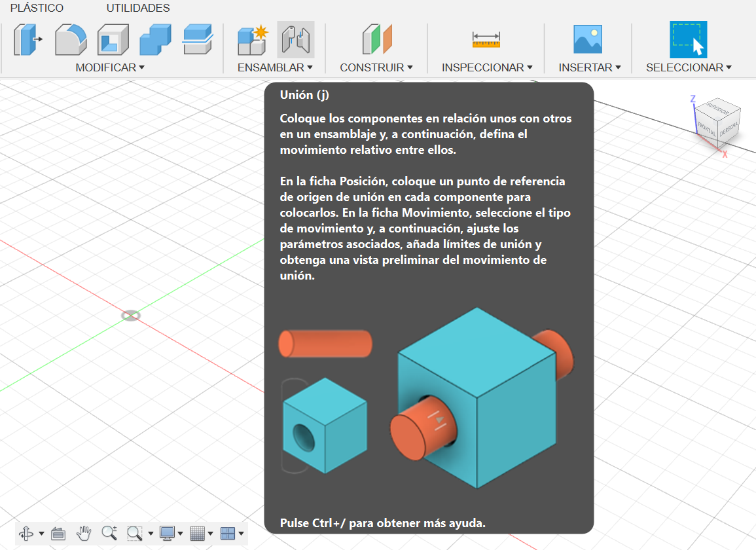The height and width of the screenshot is (550, 756).
Task: Open the CONSTRUIR dropdown menu
Action: (x=376, y=67)
